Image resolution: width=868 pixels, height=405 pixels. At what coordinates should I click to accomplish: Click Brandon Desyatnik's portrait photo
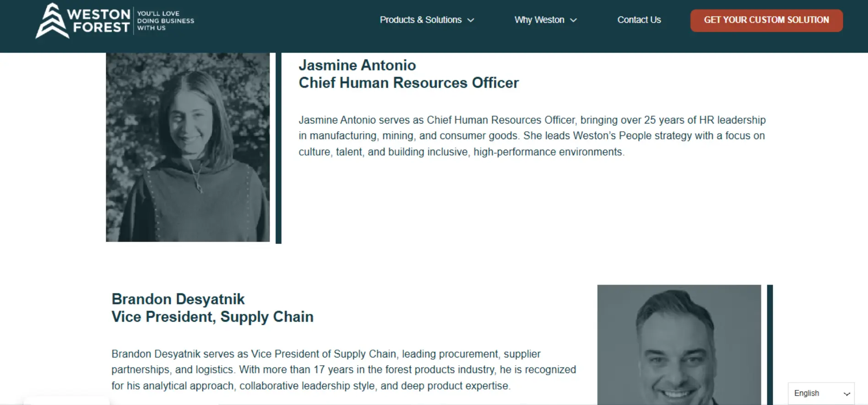(x=679, y=344)
